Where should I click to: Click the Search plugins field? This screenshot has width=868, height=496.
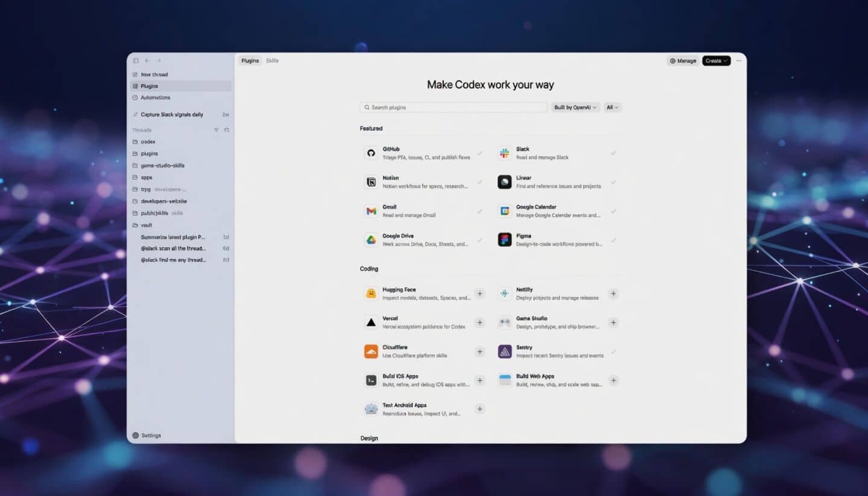[x=454, y=107]
